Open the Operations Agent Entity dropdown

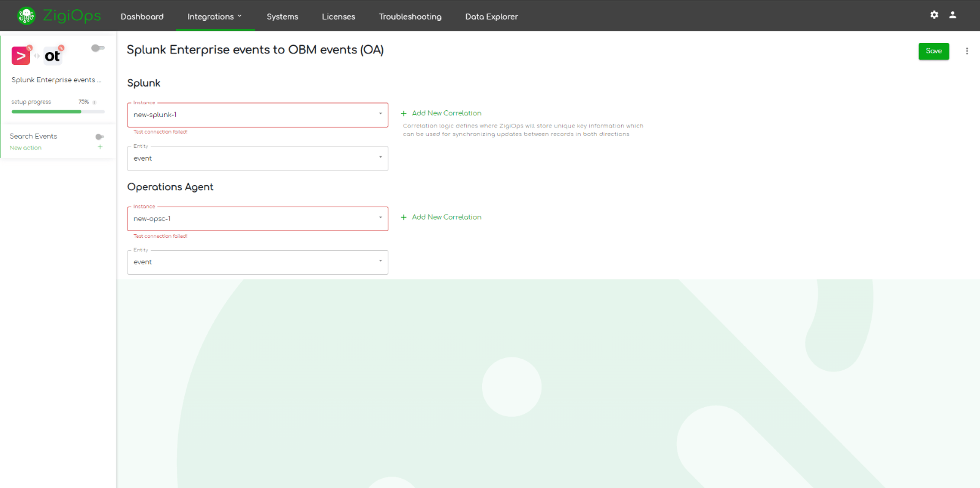tap(258, 262)
